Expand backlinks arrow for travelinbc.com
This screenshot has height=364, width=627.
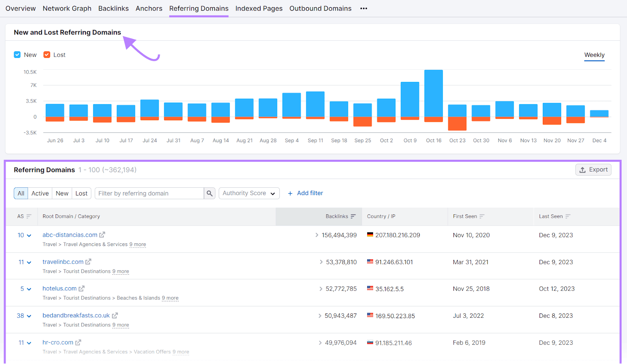point(321,262)
